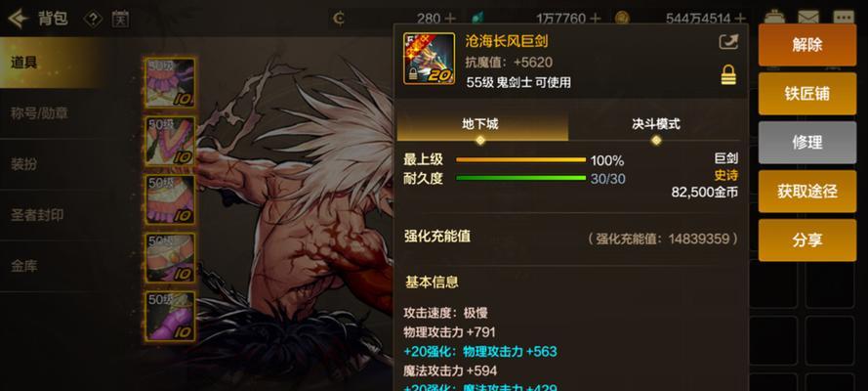Tap plus sign beside 1万7760
868x391 pixels.
[x=595, y=19]
